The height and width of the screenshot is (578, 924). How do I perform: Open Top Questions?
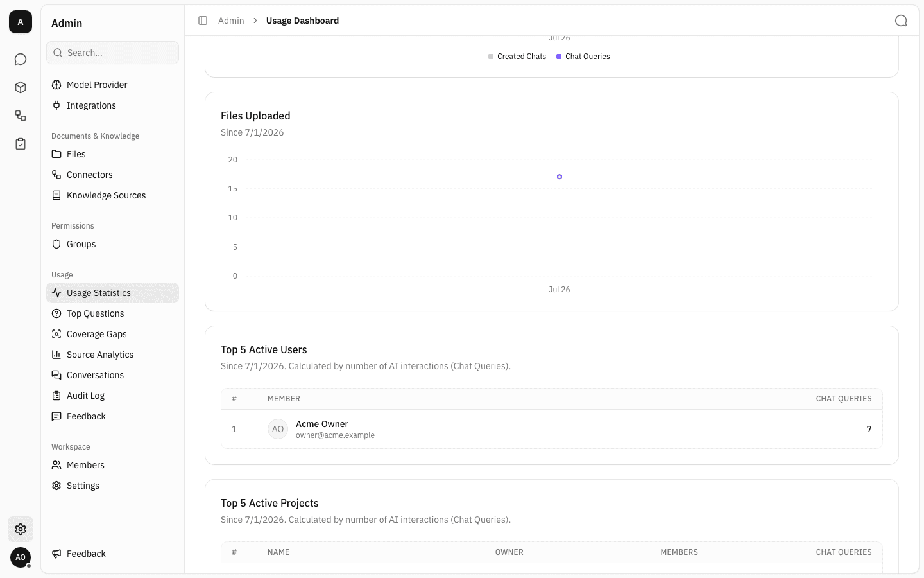(112, 313)
